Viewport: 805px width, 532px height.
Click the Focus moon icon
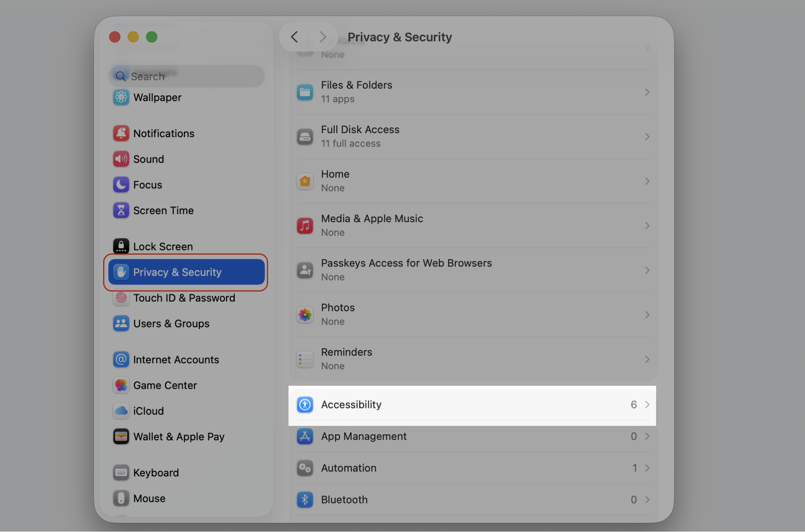pos(121,185)
